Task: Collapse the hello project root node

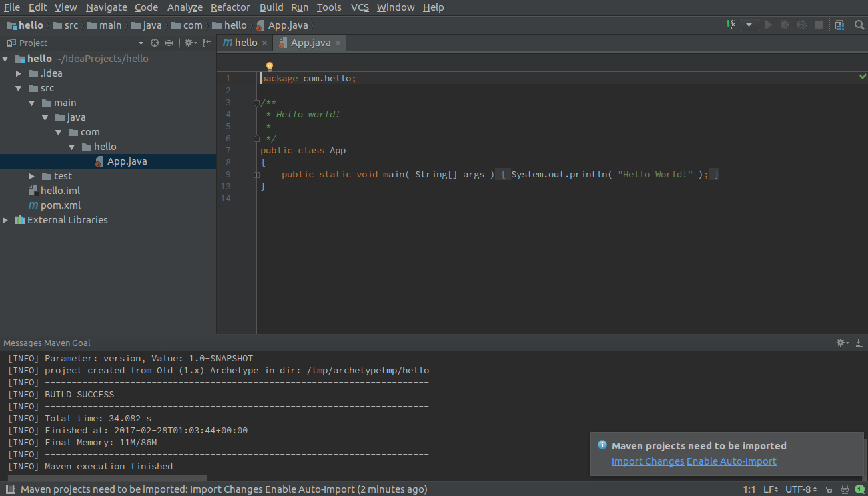Action: pyautogui.click(x=5, y=59)
